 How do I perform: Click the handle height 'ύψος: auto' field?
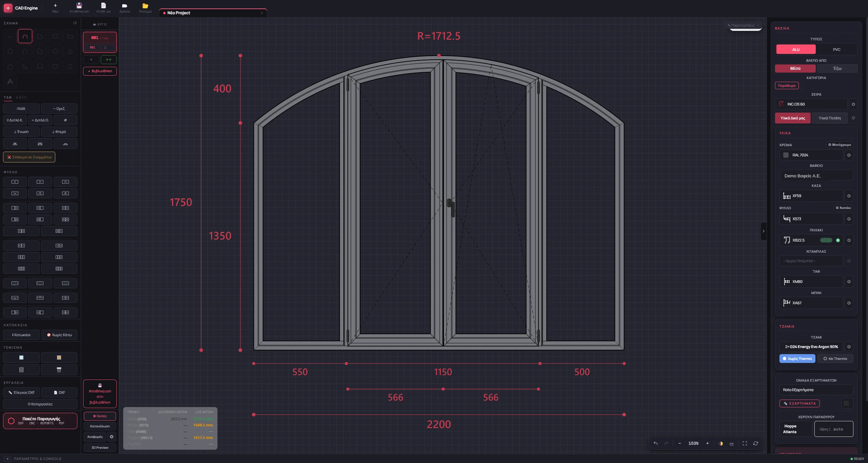pyautogui.click(x=834, y=429)
